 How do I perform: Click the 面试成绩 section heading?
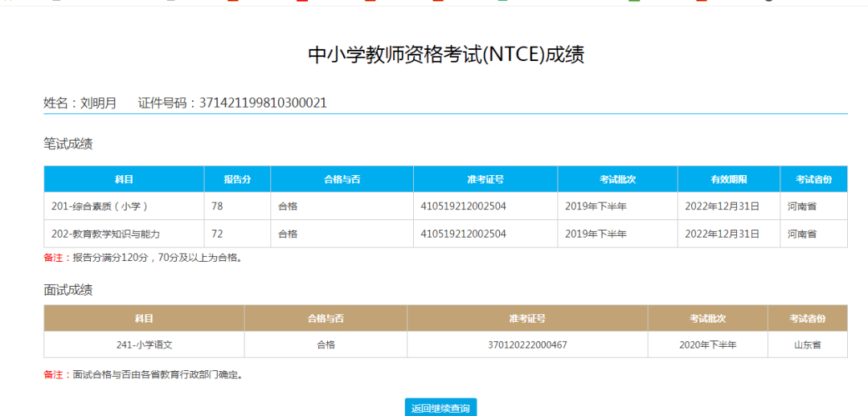[68, 290]
